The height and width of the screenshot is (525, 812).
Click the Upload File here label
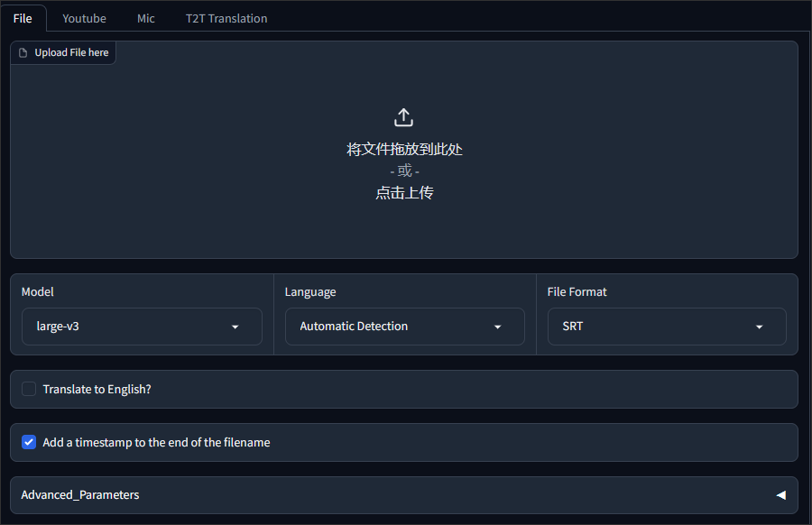pyautogui.click(x=71, y=53)
